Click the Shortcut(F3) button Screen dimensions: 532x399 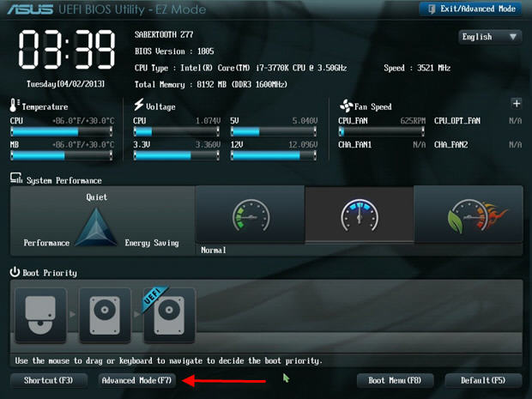point(49,380)
